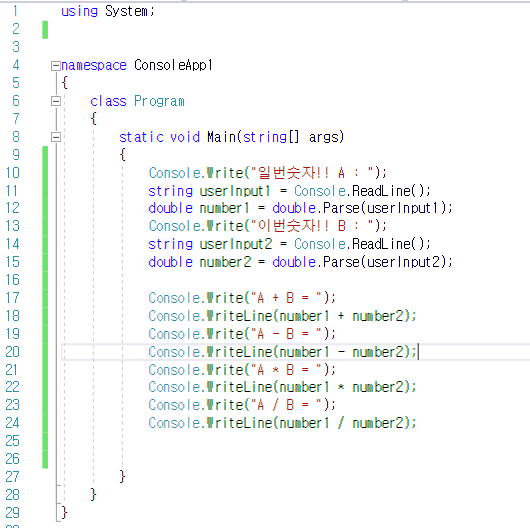Collapse the namespace ConsoleApp1 block
This screenshot has width=530, height=528.
(56, 66)
